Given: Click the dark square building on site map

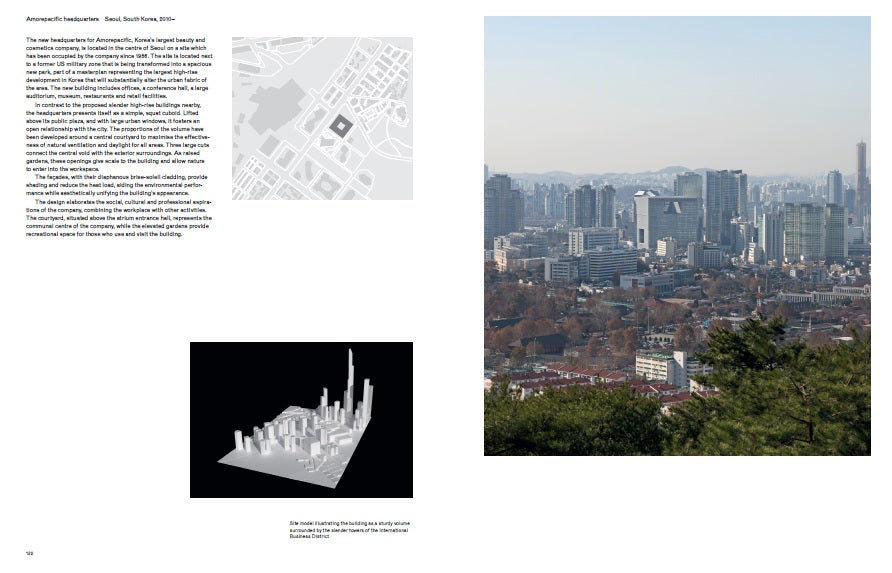Looking at the screenshot, I should [339, 127].
